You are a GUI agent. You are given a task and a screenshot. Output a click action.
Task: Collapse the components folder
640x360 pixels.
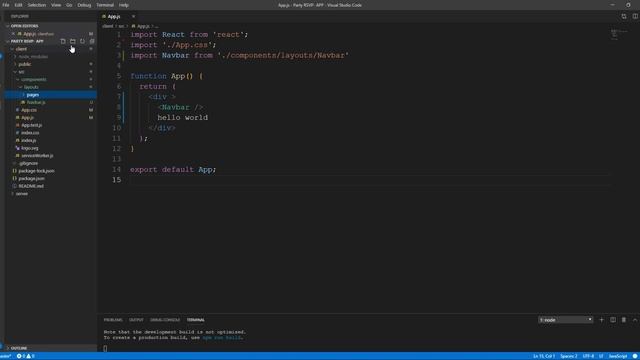(x=33, y=80)
